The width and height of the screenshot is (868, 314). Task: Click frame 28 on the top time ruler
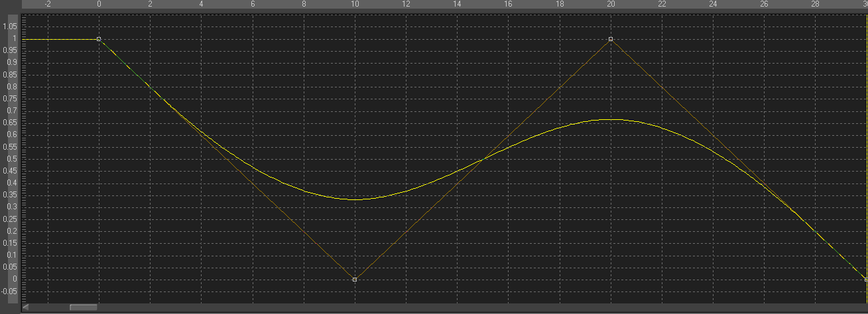coord(816,4)
